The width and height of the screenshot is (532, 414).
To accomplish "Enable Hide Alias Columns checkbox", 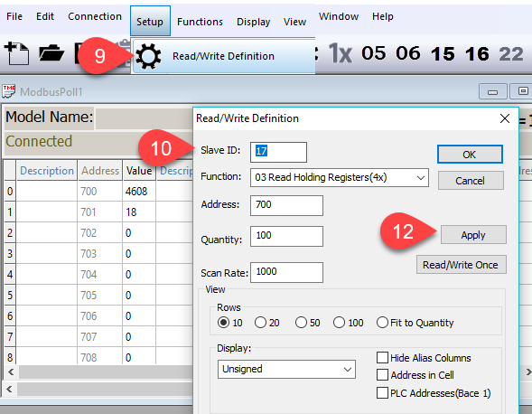I will (x=382, y=358).
